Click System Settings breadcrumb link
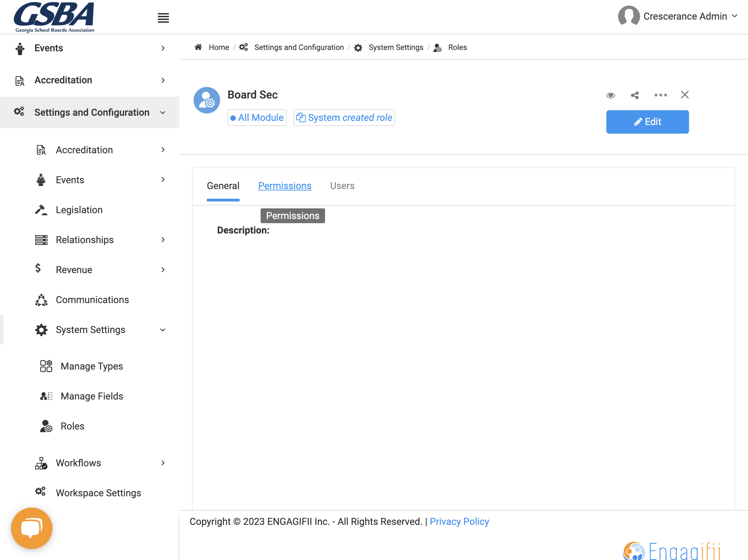The image size is (748, 560). (396, 47)
